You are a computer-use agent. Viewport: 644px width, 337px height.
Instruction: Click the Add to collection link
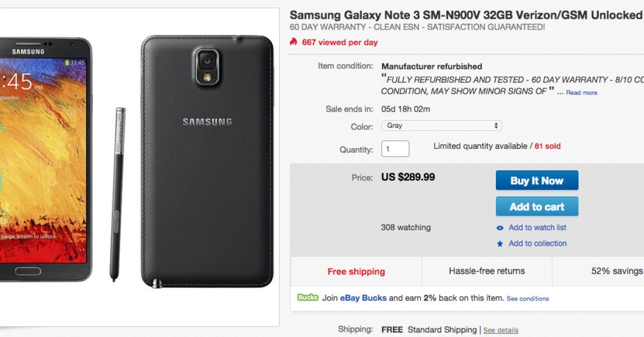pos(537,243)
